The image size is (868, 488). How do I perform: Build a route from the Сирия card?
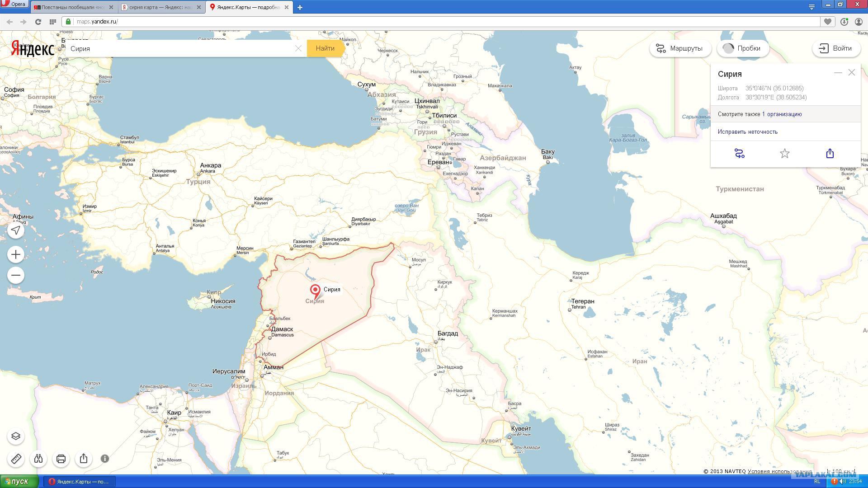740,154
